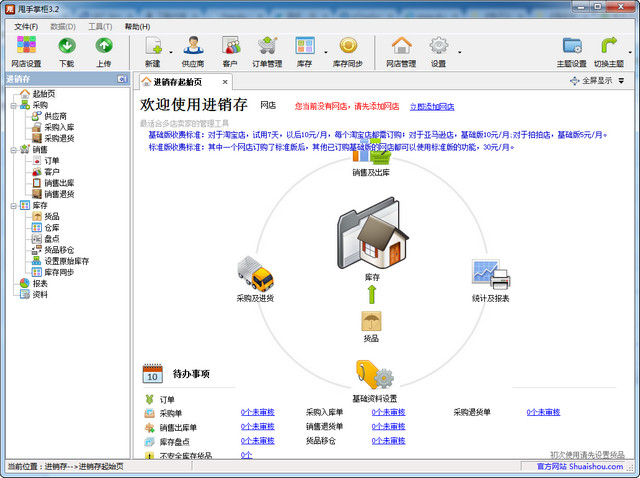
Task: Select 销售退货 in the tree
Action: click(59, 194)
